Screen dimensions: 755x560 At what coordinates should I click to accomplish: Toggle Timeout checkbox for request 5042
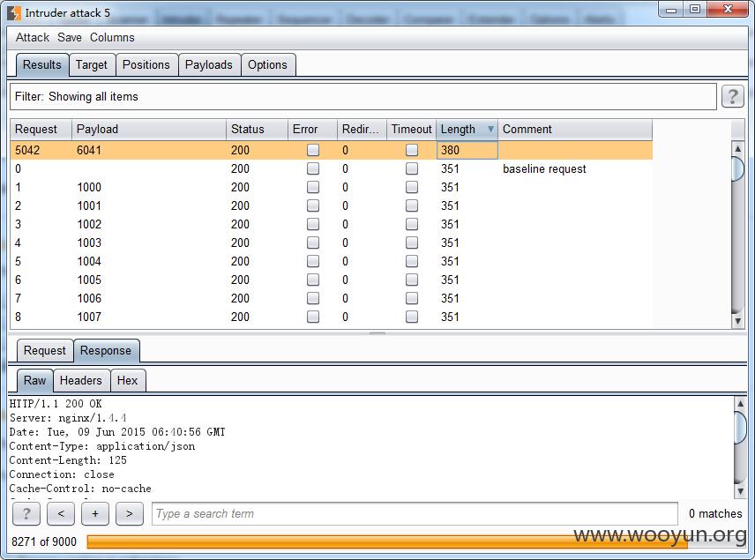[412, 150]
